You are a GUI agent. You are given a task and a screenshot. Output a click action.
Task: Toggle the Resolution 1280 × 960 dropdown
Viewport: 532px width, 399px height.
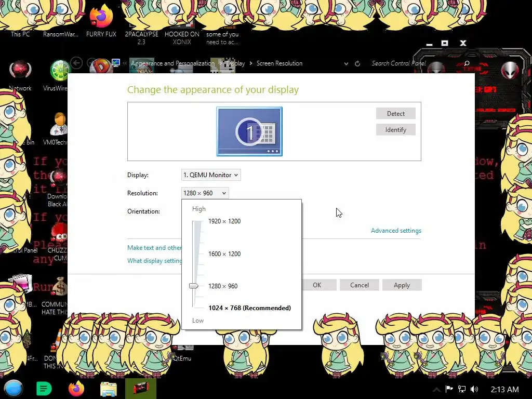(x=205, y=193)
